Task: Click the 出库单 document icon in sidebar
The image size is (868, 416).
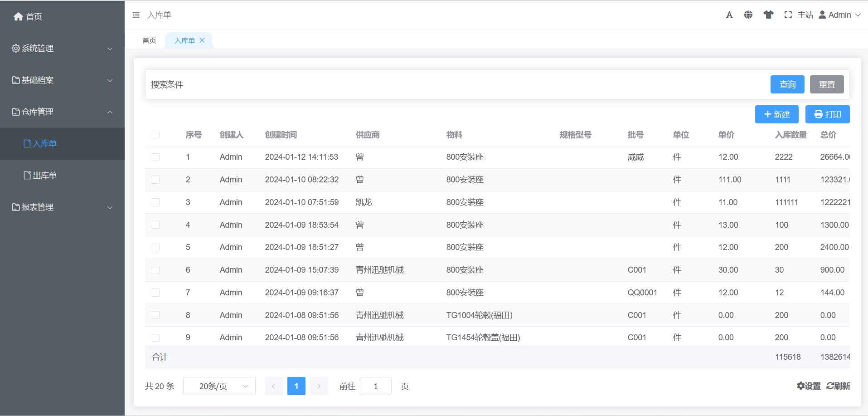Action: [x=27, y=175]
